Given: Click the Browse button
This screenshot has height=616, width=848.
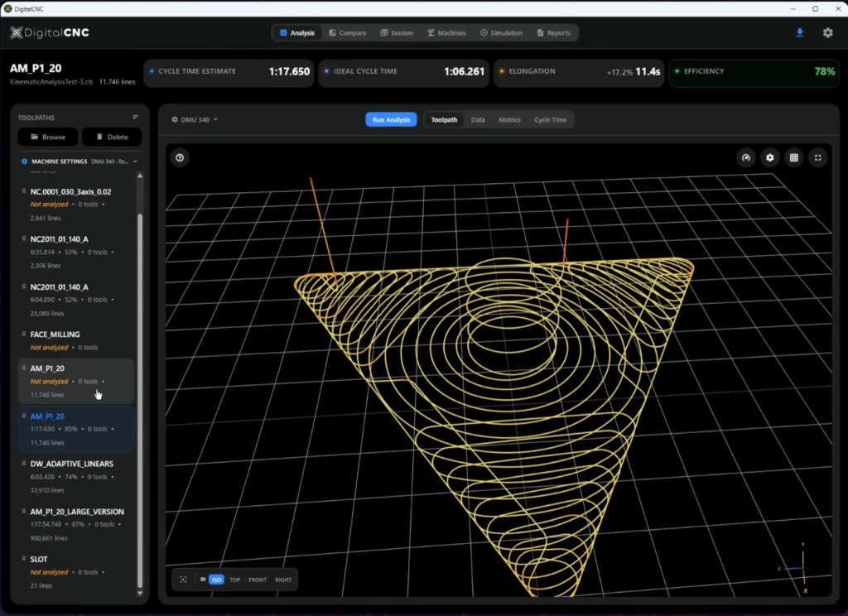Looking at the screenshot, I should coord(48,137).
